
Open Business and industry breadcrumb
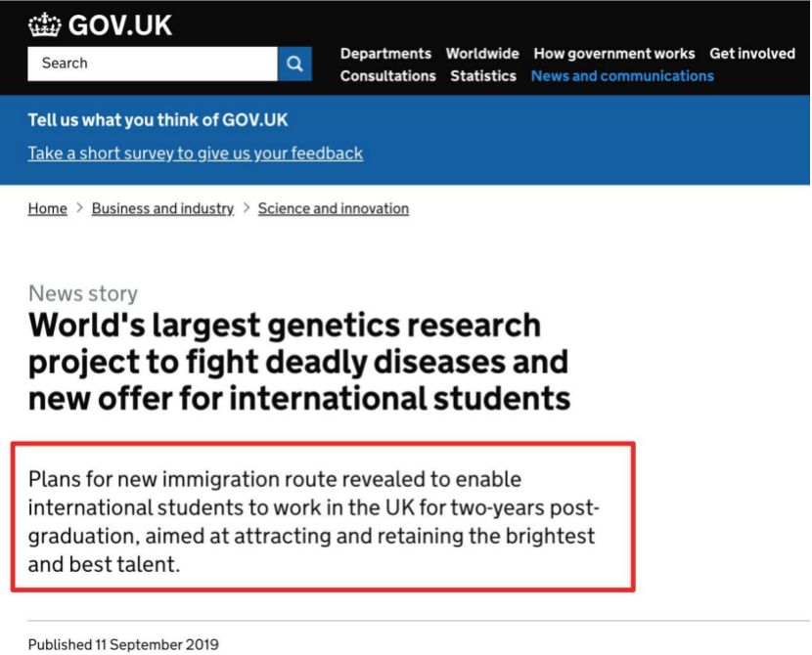pos(162,208)
